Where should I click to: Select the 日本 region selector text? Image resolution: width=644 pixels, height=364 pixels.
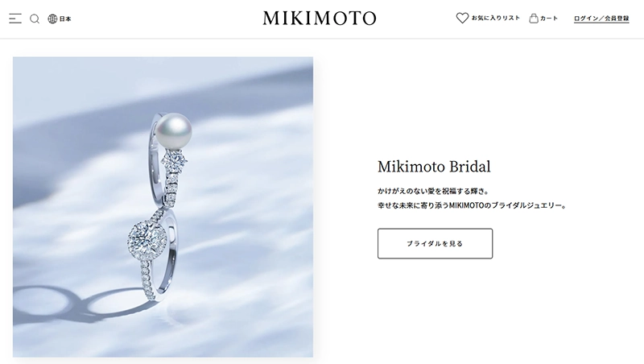click(x=65, y=19)
